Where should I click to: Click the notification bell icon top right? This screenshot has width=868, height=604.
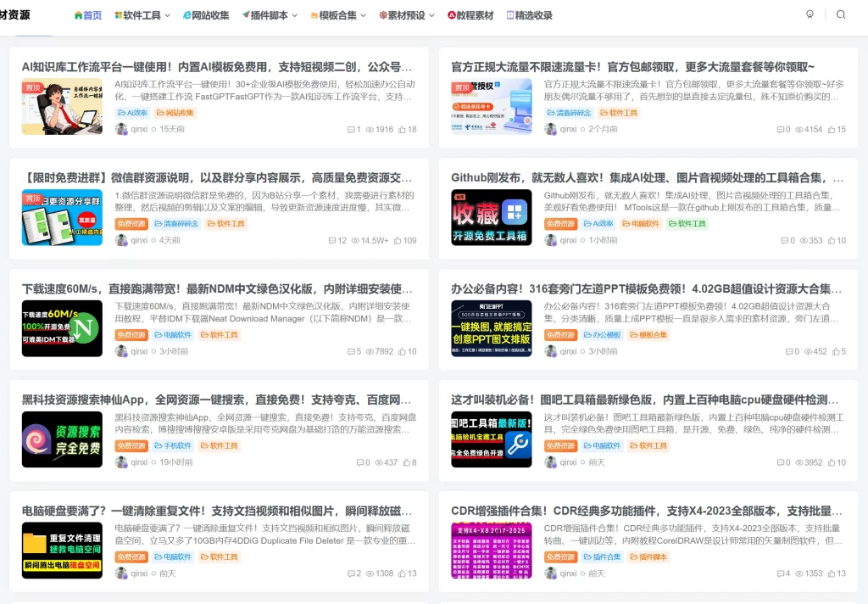810,14
